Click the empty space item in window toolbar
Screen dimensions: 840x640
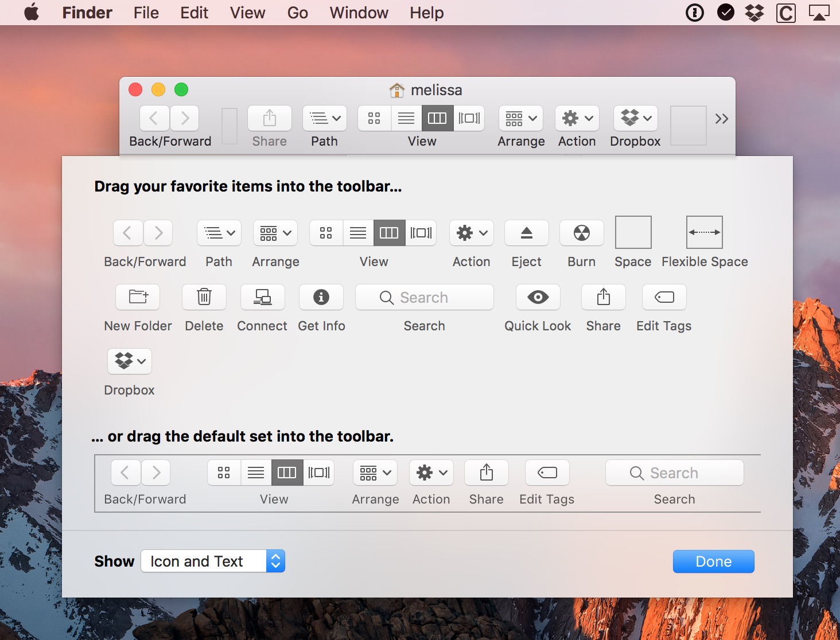pyautogui.click(x=688, y=125)
